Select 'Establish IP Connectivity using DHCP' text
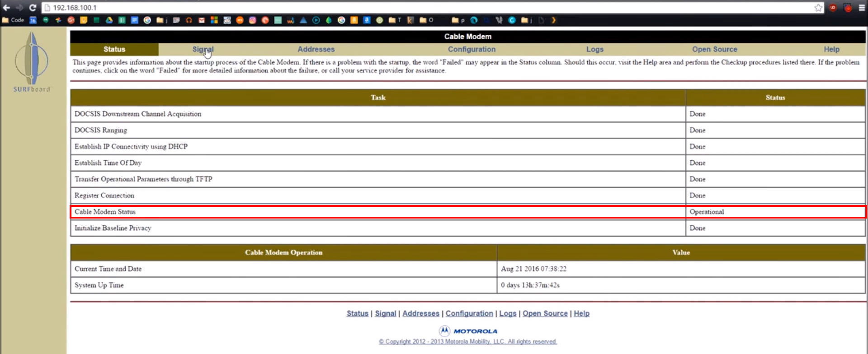Screen dimensions: 868x354 coord(131,146)
